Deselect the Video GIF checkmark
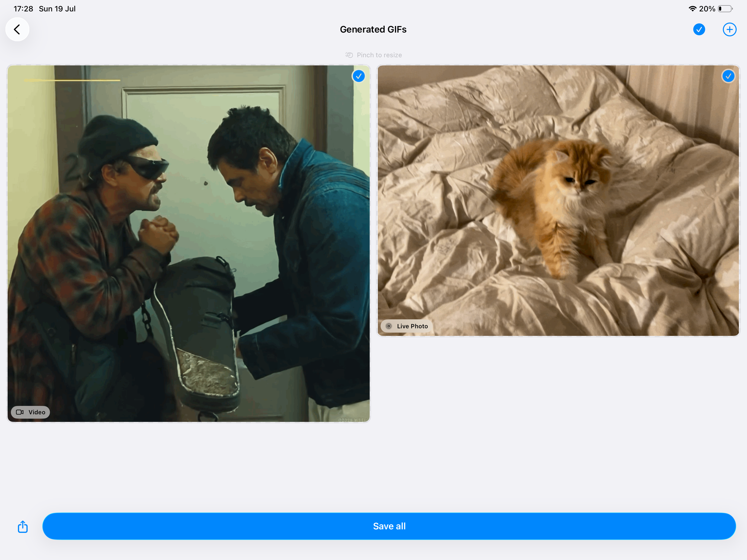The image size is (747, 560). click(358, 76)
